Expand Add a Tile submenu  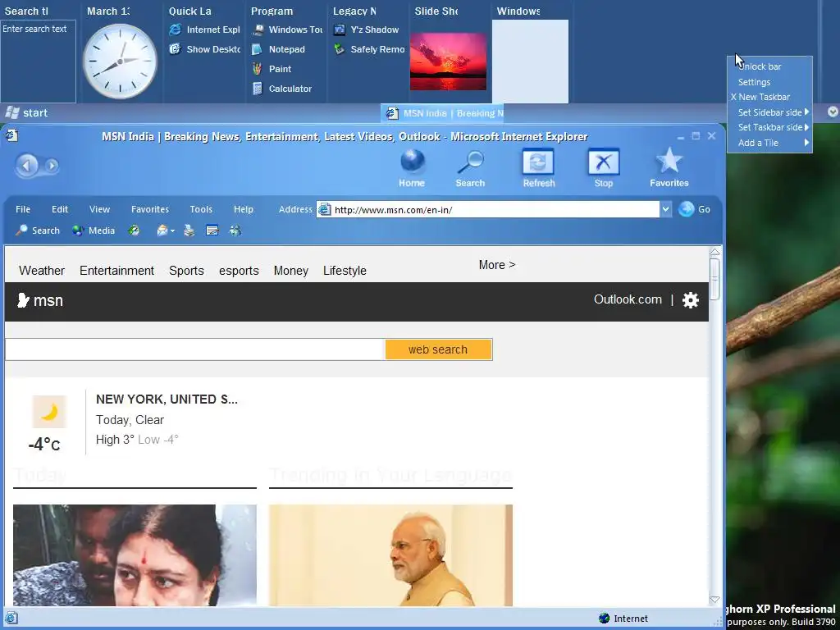(x=769, y=143)
